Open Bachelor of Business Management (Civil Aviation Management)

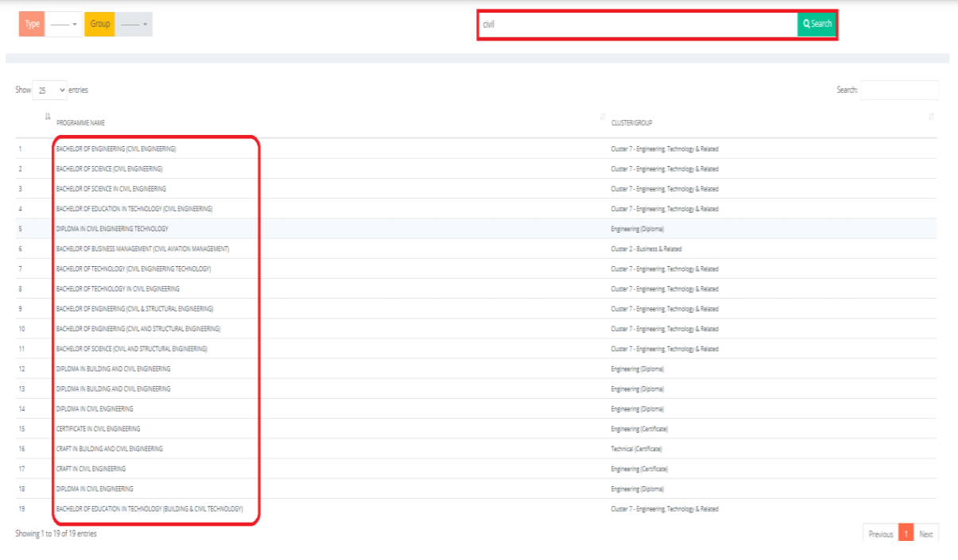click(x=142, y=249)
